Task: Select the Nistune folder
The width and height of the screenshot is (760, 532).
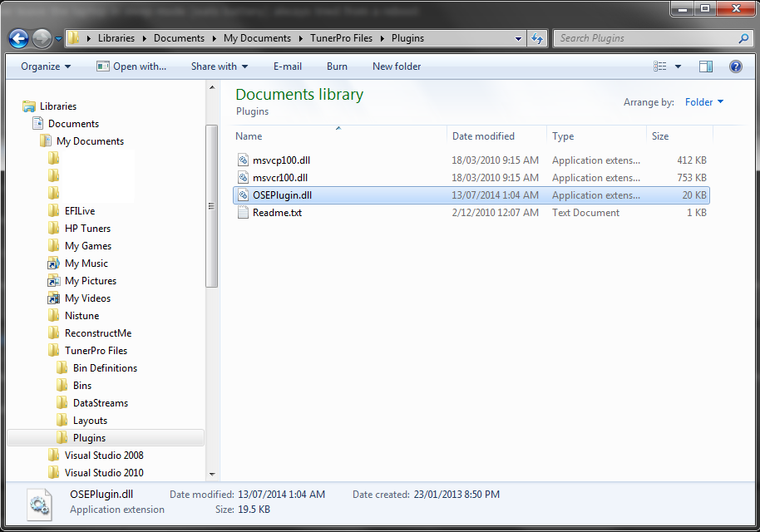Action: (x=82, y=315)
